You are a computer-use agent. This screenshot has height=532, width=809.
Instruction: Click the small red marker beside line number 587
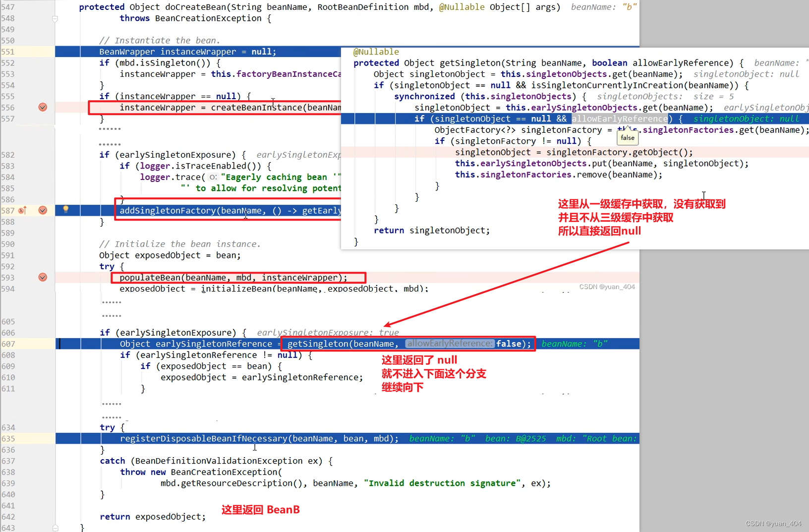tap(22, 211)
